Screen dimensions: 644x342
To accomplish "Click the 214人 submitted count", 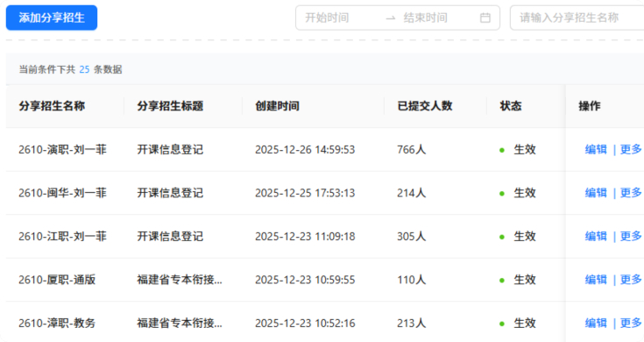I will click(412, 193).
